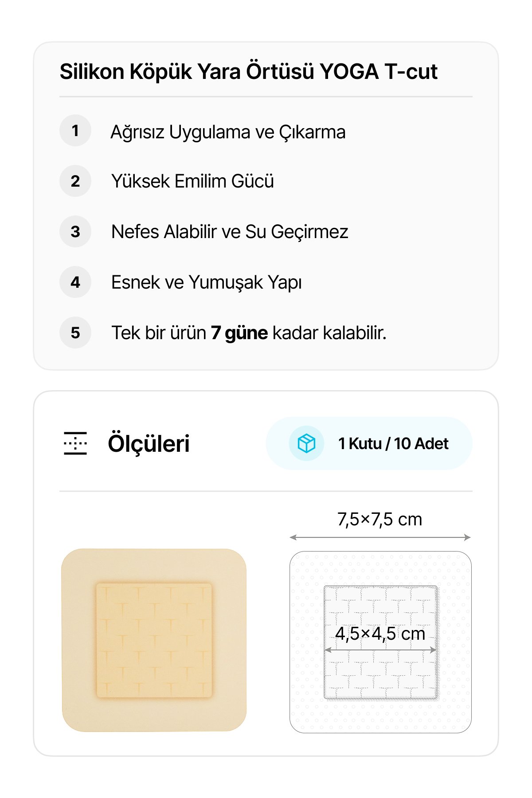Click the 7,5×7,5 cm size label

point(379,520)
